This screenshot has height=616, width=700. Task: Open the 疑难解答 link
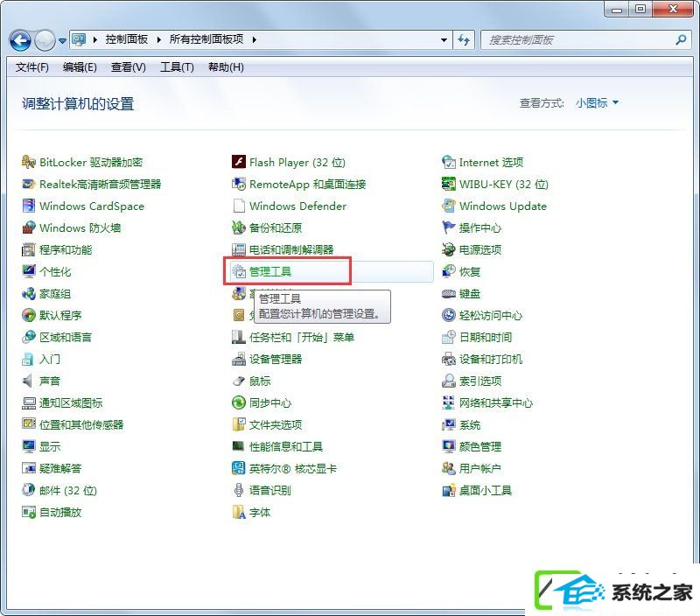pos(60,469)
